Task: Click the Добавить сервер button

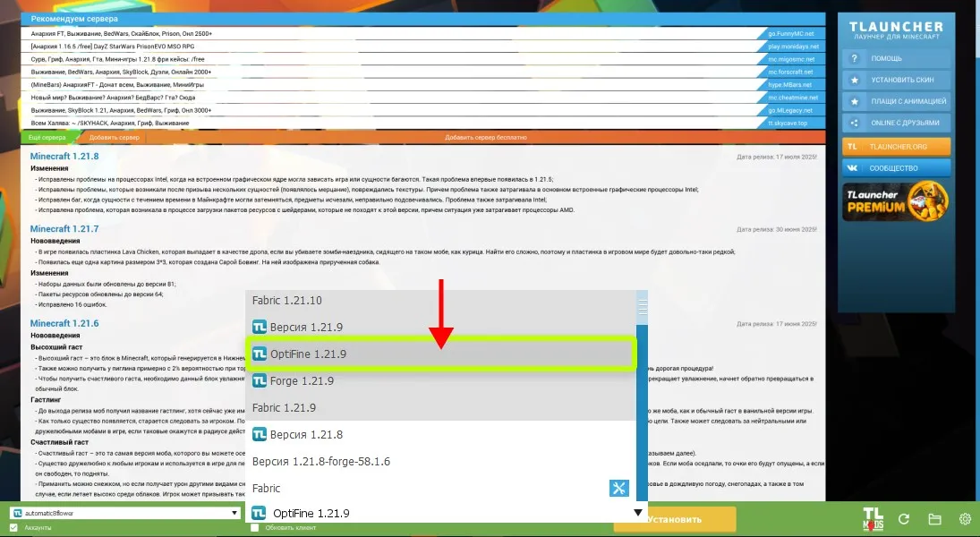Action: click(x=115, y=137)
